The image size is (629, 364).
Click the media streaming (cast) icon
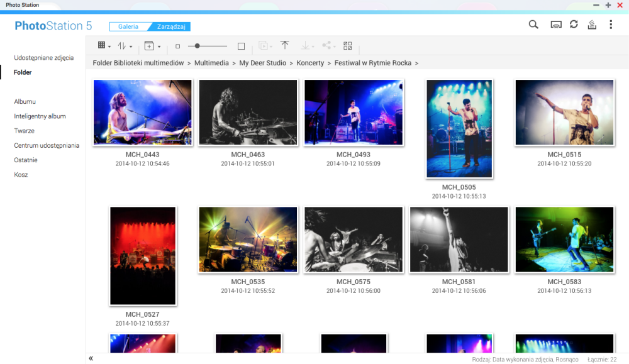[x=555, y=25]
